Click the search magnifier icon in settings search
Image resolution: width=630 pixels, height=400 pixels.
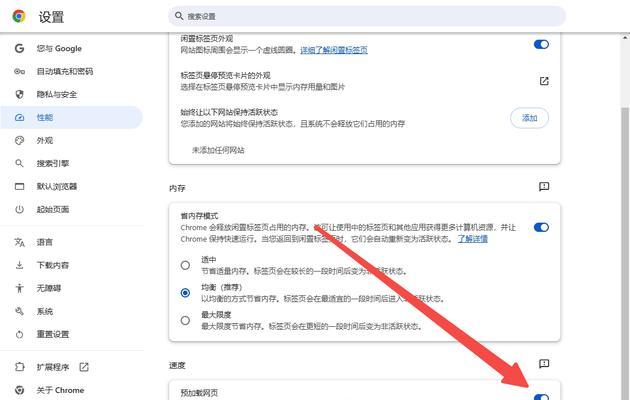point(179,16)
